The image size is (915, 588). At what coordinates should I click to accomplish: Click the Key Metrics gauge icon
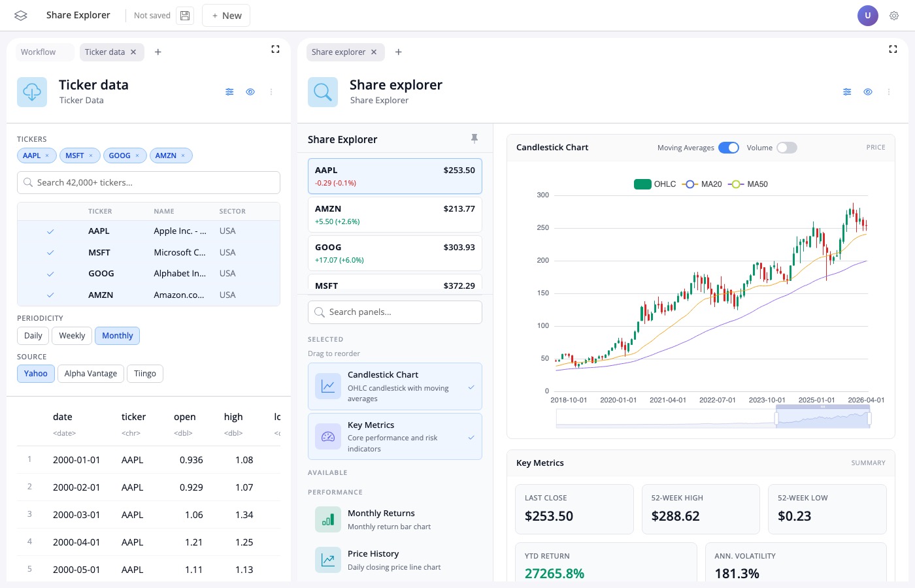pyautogui.click(x=328, y=436)
